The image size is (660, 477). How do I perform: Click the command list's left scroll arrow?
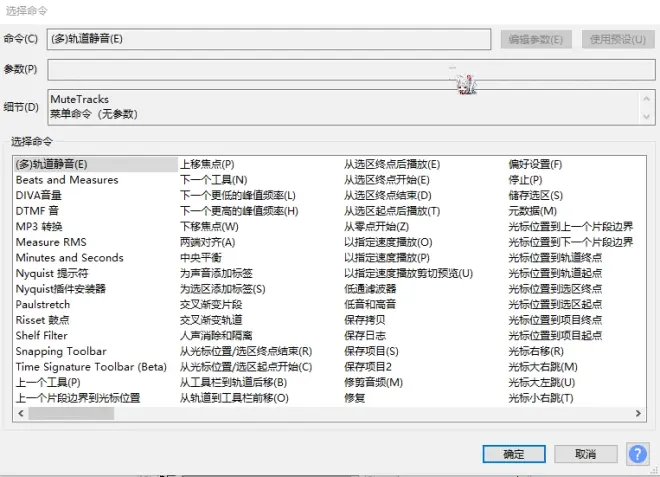[21, 413]
